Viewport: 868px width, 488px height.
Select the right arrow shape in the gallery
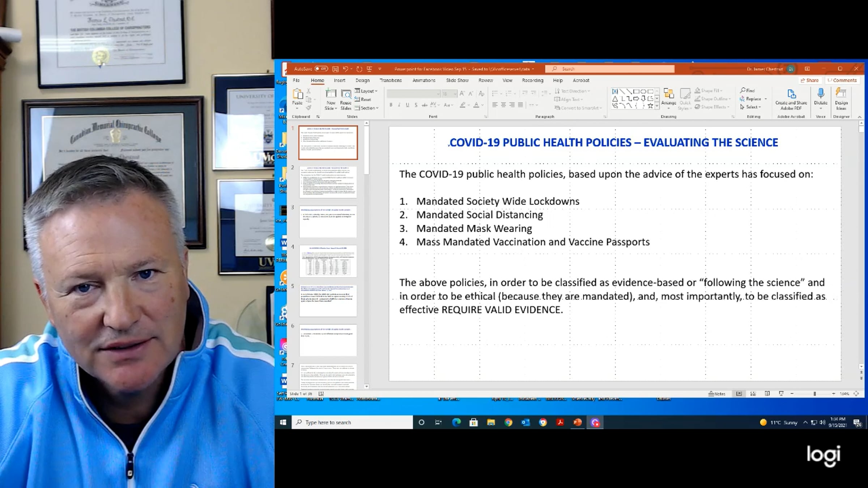pos(636,98)
